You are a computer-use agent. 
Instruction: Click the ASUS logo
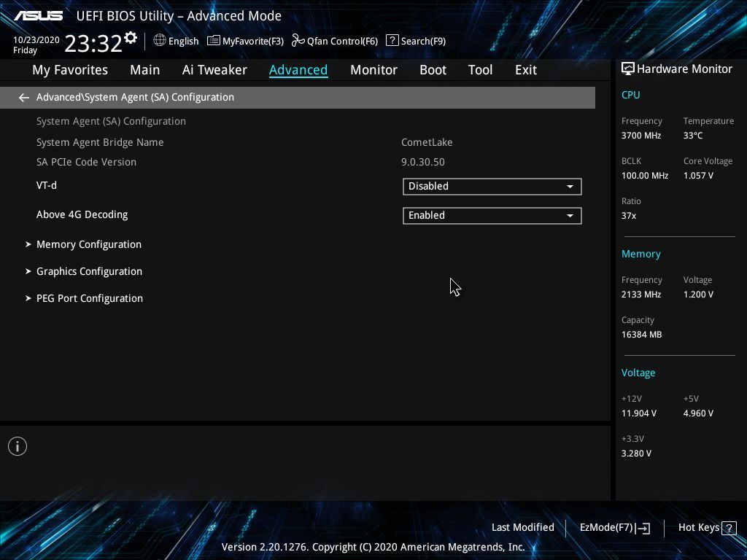38,16
